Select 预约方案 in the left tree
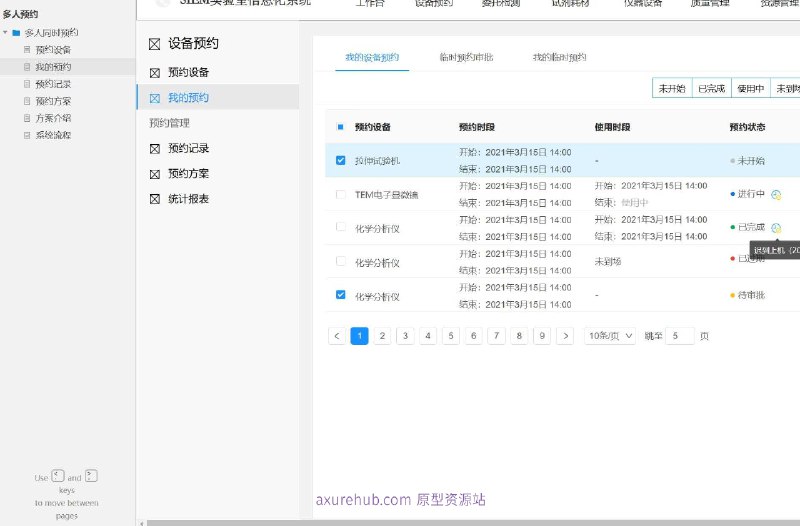The height and width of the screenshot is (526, 800). tap(53, 101)
